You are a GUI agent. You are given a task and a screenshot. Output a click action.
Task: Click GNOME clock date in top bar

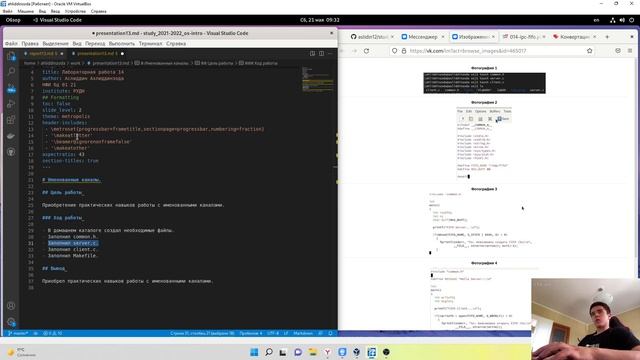pos(320,20)
